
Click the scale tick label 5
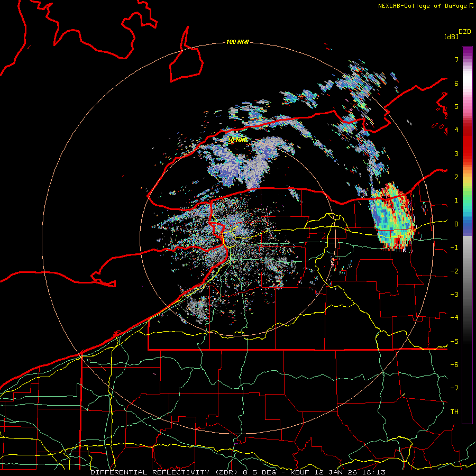tap(456, 106)
